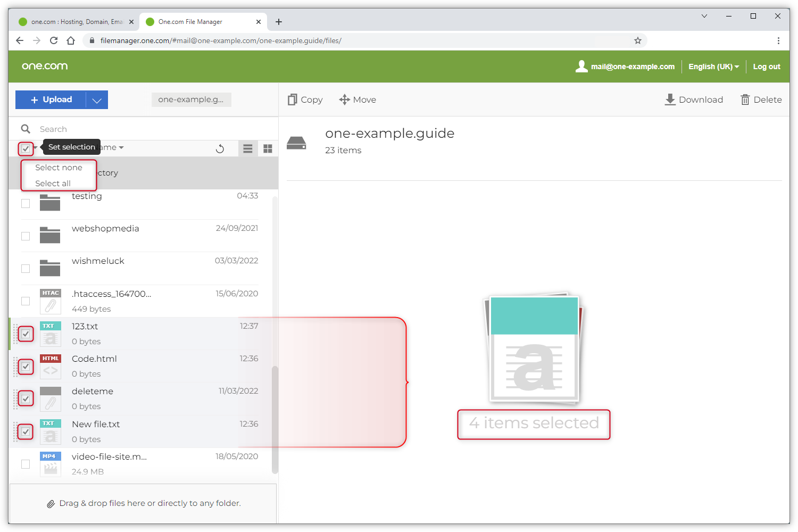
Task: Click the Move files button
Action: tap(358, 100)
